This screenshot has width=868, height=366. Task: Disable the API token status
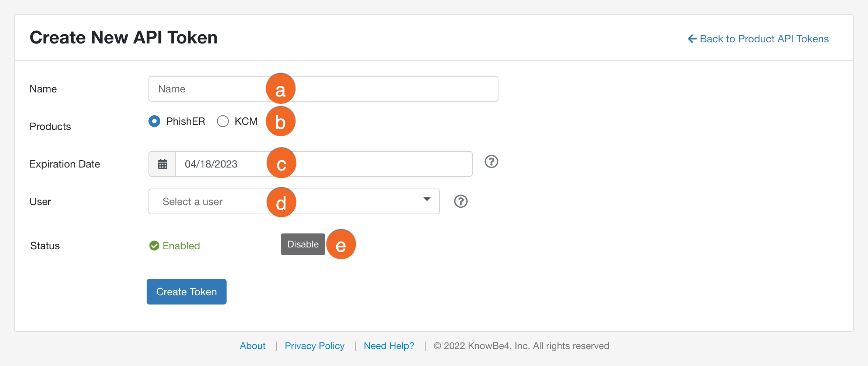303,244
